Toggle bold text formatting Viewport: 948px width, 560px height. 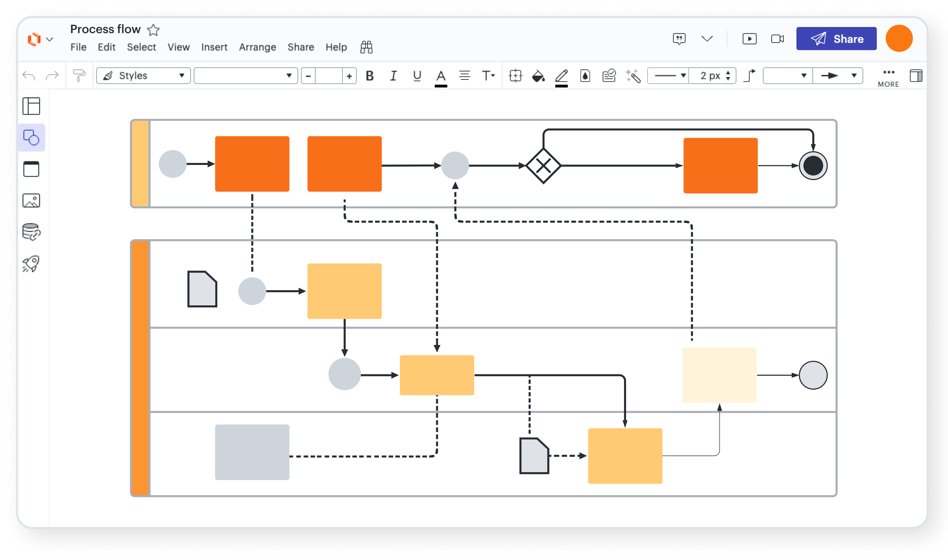click(370, 76)
